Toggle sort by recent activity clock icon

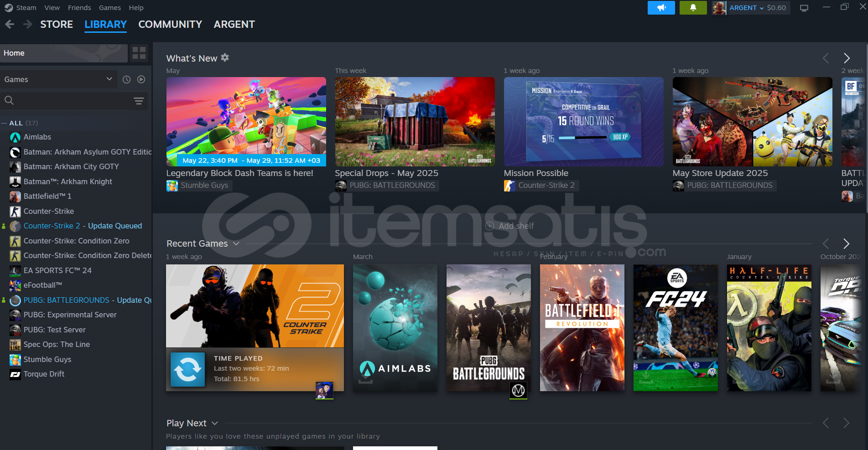click(127, 79)
